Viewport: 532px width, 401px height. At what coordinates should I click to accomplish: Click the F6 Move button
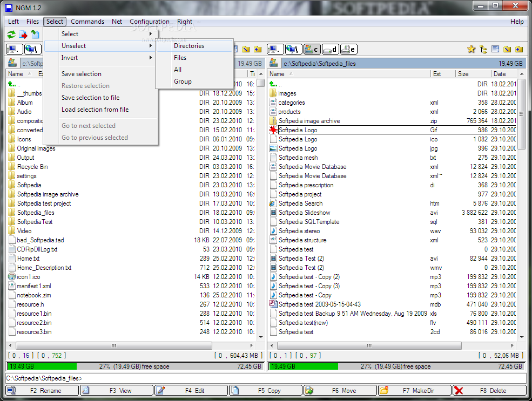[340, 391]
